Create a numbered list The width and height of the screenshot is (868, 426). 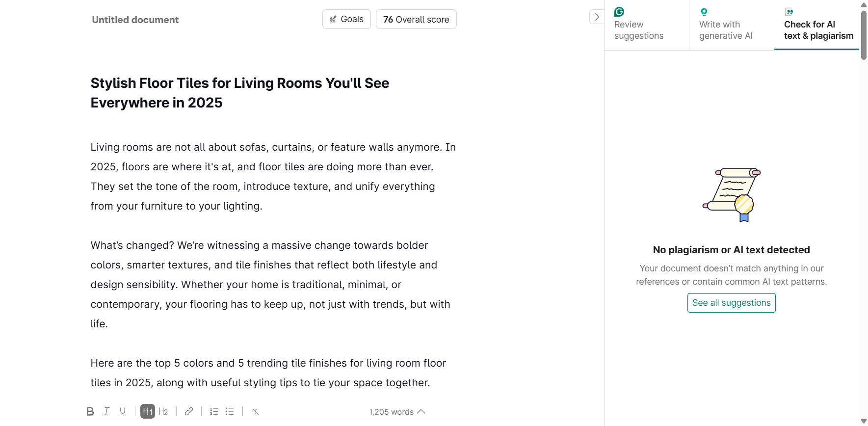click(214, 411)
